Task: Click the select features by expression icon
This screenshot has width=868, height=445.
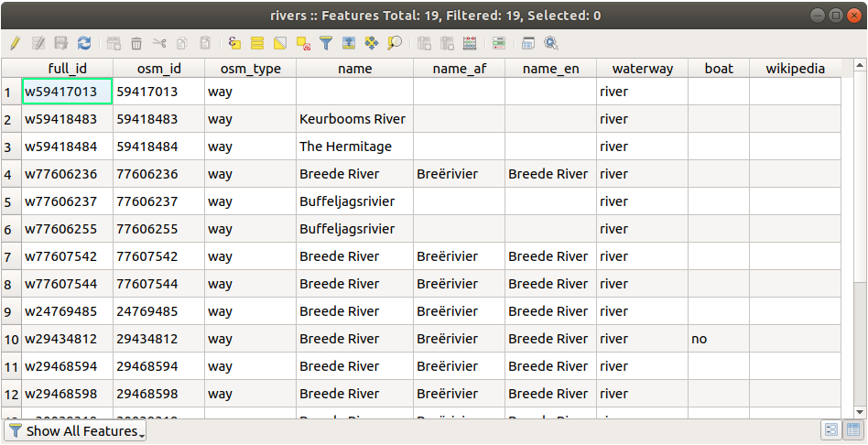Action: tap(234, 43)
